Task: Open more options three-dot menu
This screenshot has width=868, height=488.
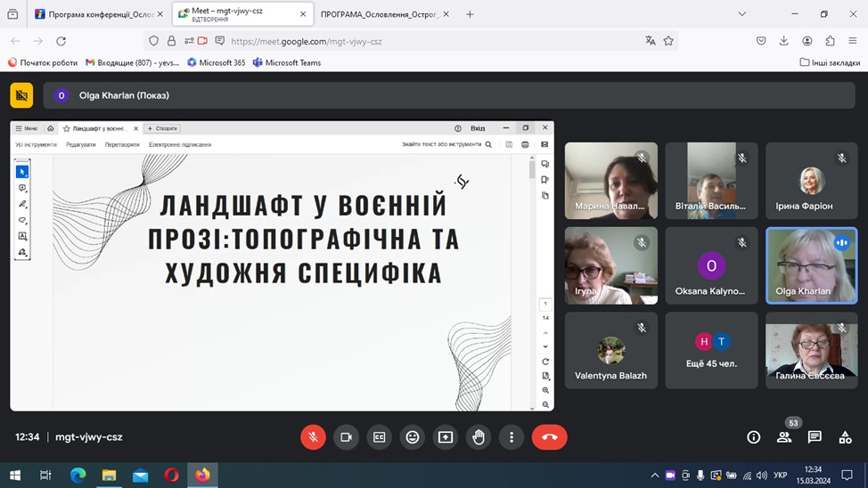Action: pyautogui.click(x=512, y=437)
